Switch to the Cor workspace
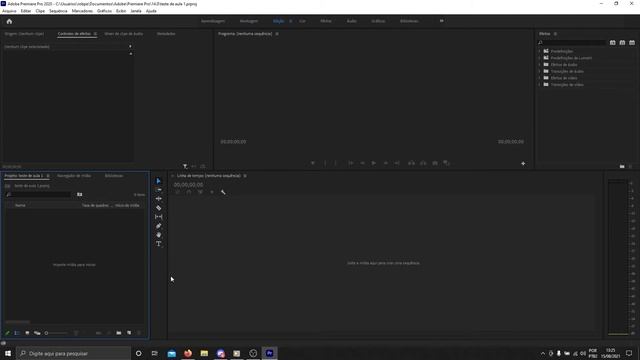Screen dimensions: 640x360 tap(302, 21)
